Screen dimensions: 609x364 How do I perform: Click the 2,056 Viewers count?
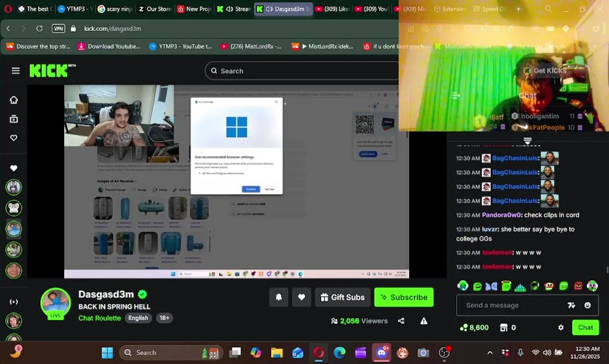click(x=359, y=321)
